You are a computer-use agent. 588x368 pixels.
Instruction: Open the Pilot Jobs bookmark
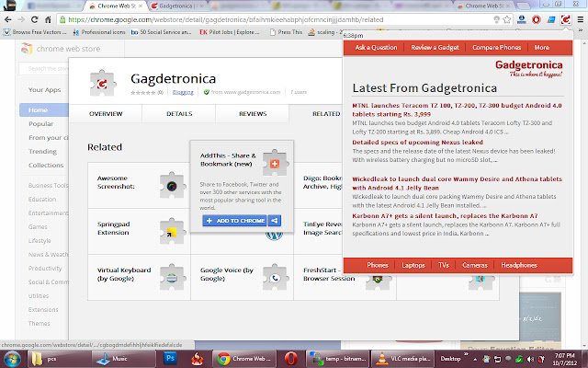click(x=230, y=32)
